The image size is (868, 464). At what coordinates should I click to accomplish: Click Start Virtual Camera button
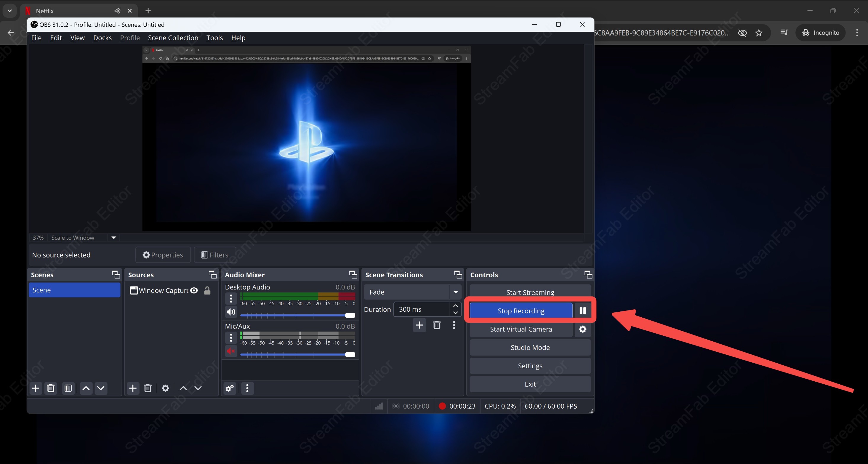click(x=521, y=329)
